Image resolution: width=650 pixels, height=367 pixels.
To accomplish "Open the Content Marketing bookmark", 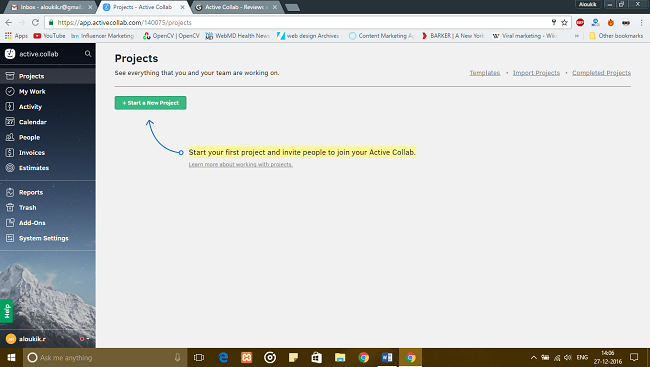I will [382, 36].
